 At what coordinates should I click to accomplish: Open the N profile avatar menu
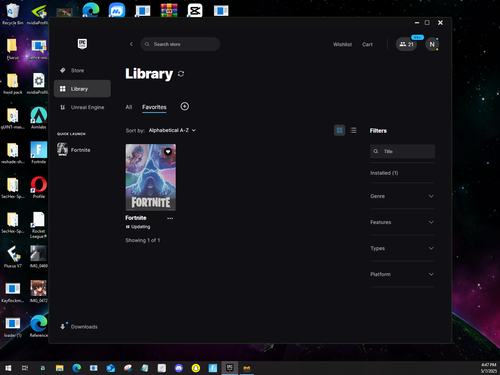432,44
